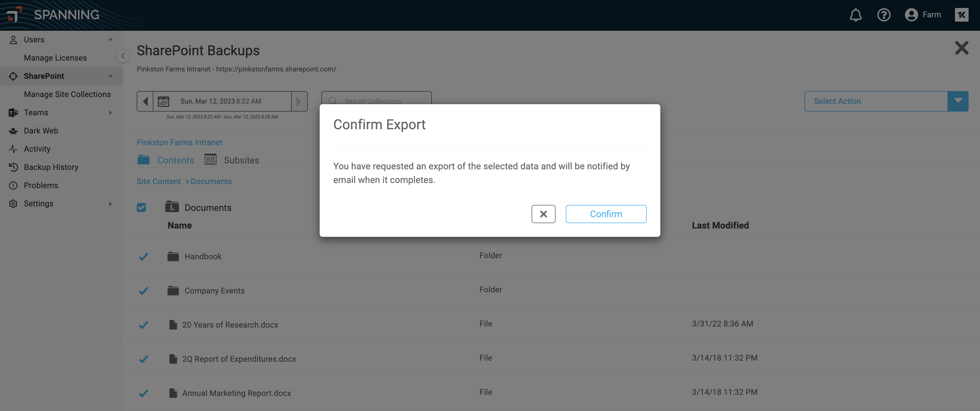The height and width of the screenshot is (411, 980).
Task: Click the Documents library icon
Action: coord(172,206)
